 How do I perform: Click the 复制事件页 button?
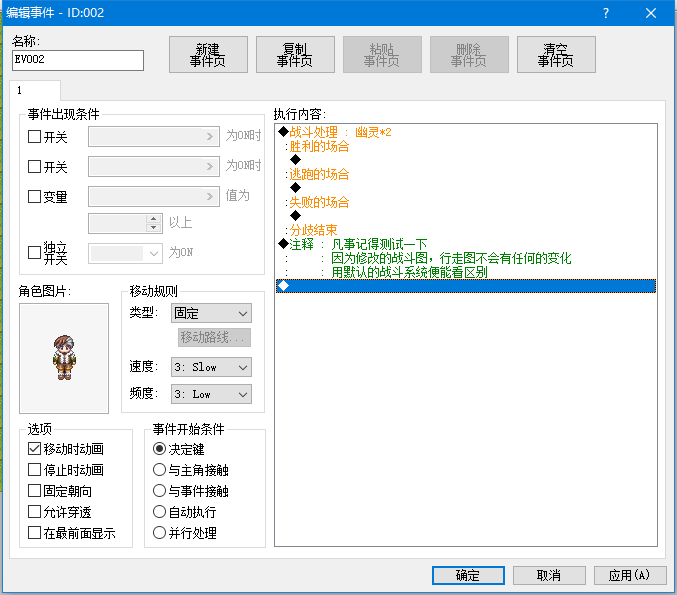[295, 54]
